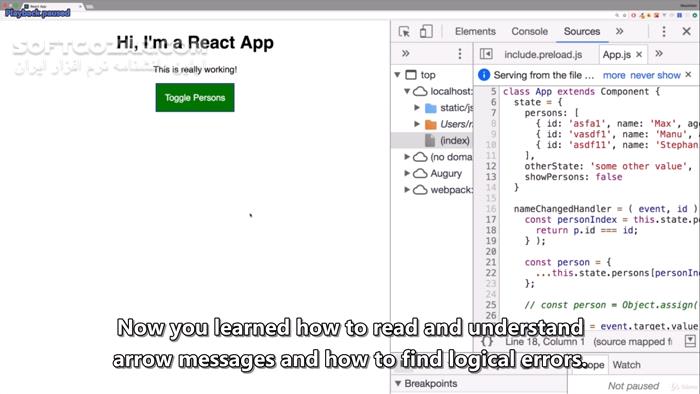Expand the Augury node
The width and height of the screenshot is (700, 394).
407,173
